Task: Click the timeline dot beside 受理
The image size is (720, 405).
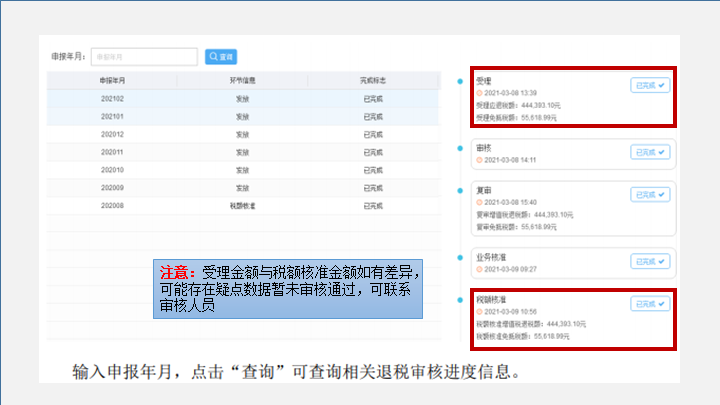Action: coord(460,81)
